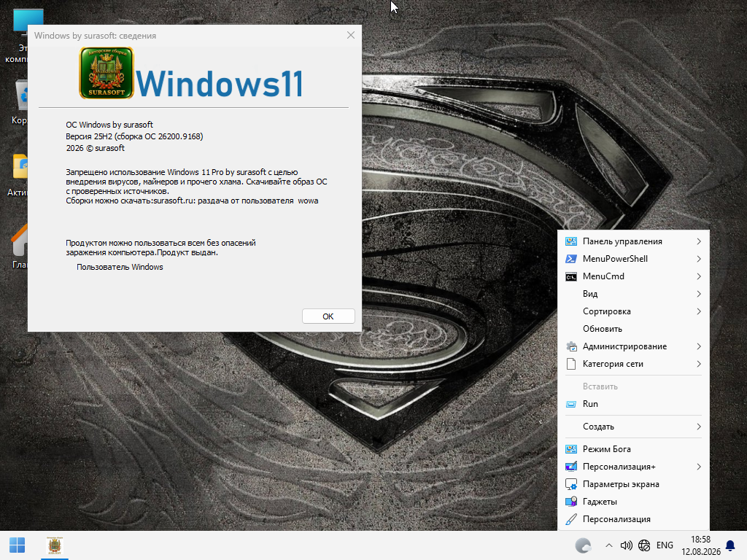The height and width of the screenshot is (560, 747).
Task: Expand the MenuCmd submenu arrow
Action: [x=698, y=276]
